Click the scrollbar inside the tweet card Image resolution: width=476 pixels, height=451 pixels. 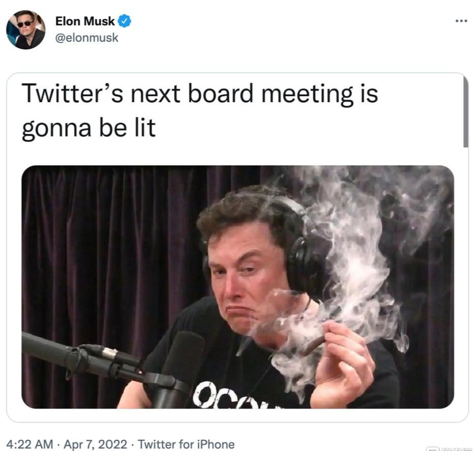(x=466, y=111)
